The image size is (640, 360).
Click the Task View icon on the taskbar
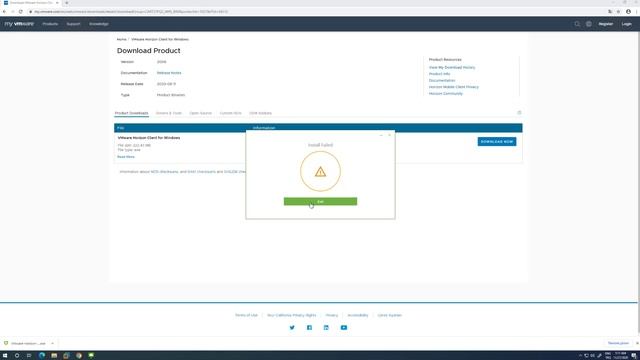[29, 356]
